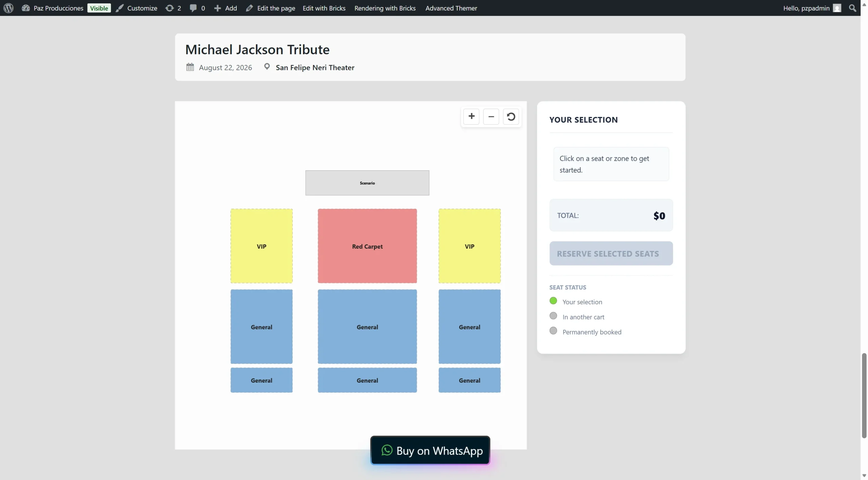Open Advanced Themer menu
Viewport: 868px width, 480px height.
(451, 8)
